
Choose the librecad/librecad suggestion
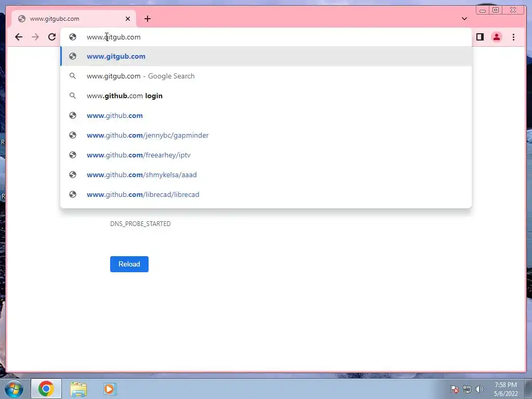[266, 194]
